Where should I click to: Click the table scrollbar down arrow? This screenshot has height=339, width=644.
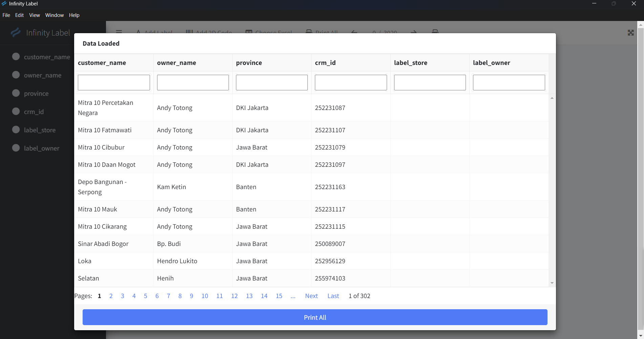552,283
